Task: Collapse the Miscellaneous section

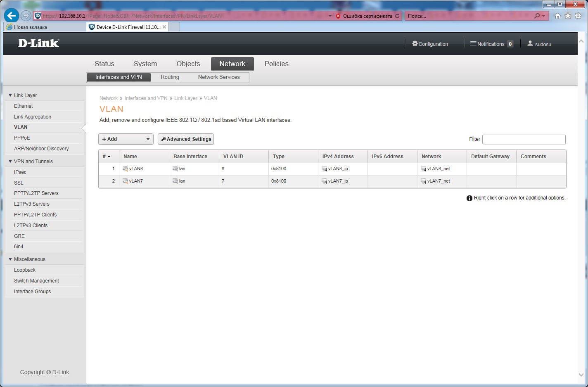Action: click(x=10, y=259)
